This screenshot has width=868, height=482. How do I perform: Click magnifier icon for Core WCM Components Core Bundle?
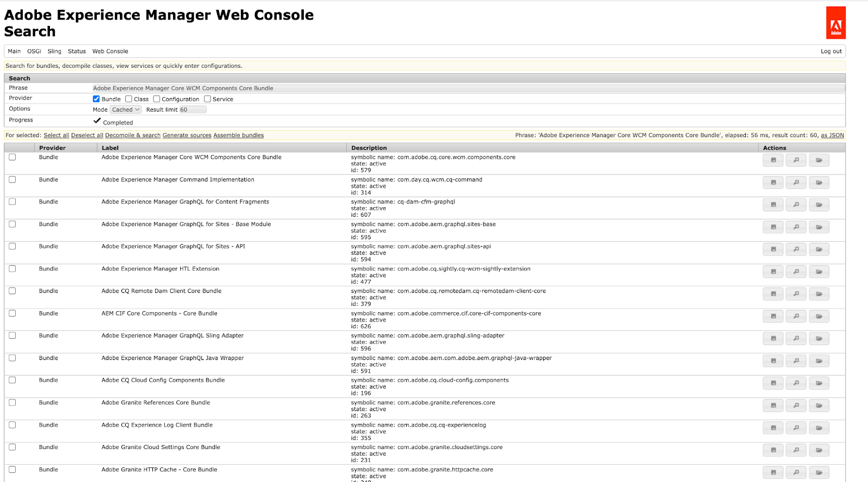796,160
